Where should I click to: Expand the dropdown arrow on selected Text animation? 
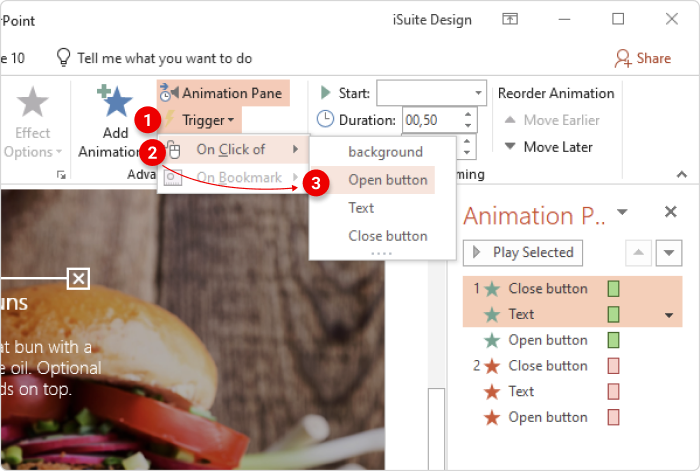coord(668,315)
